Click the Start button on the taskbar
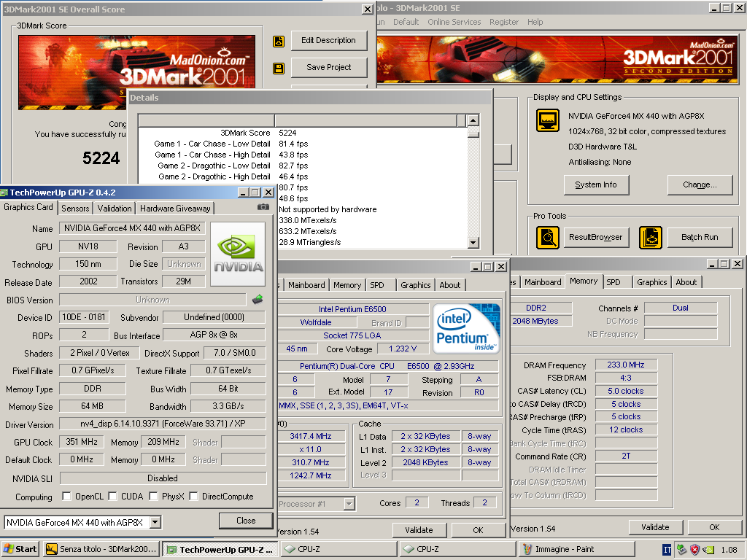Viewport: 747px width, 560px height. click(20, 549)
